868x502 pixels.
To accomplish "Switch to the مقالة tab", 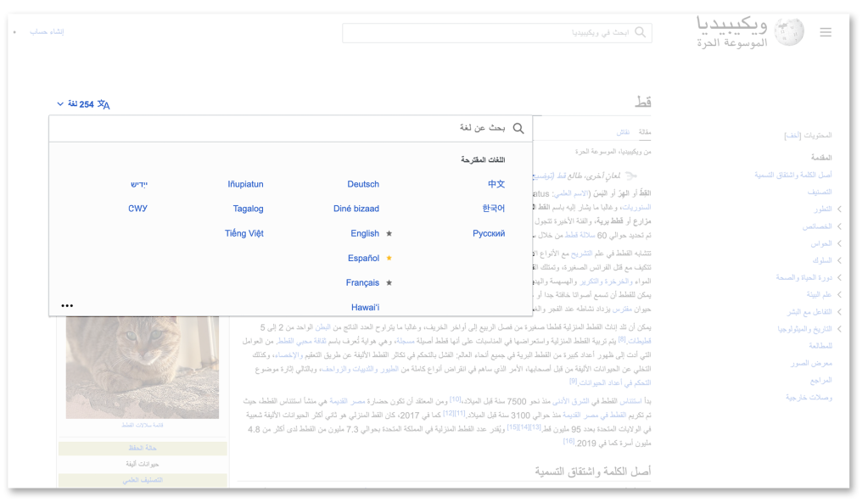I will (645, 131).
